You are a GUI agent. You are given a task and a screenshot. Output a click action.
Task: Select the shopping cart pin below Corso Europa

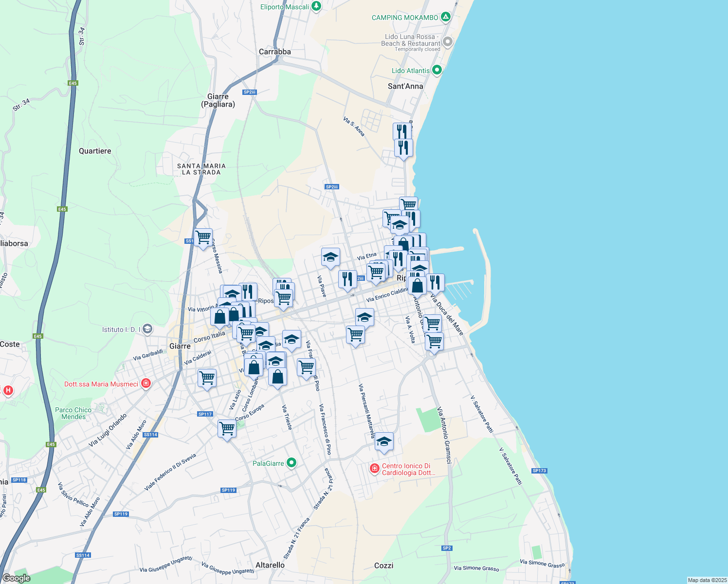(227, 429)
